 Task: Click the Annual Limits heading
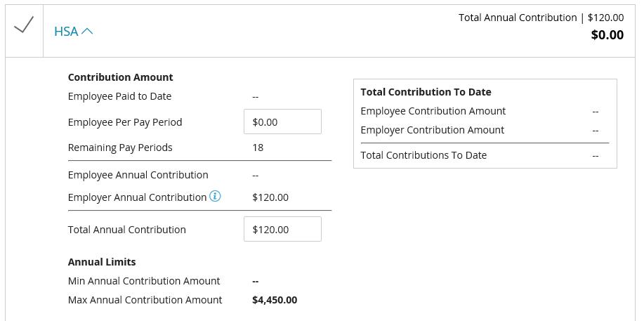point(102,262)
